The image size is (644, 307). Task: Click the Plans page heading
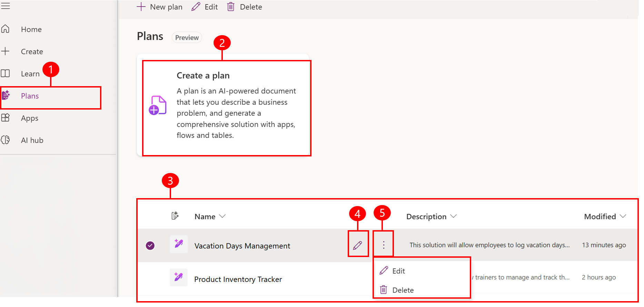(150, 36)
